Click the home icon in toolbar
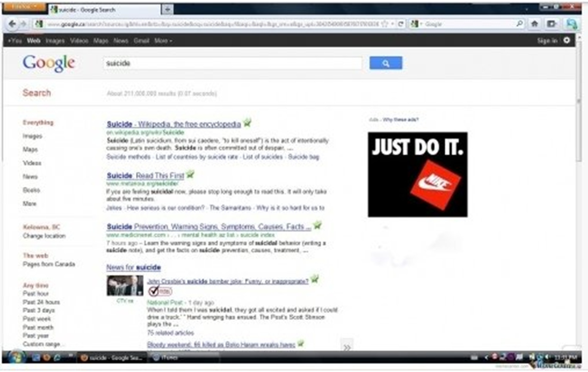 point(535,24)
